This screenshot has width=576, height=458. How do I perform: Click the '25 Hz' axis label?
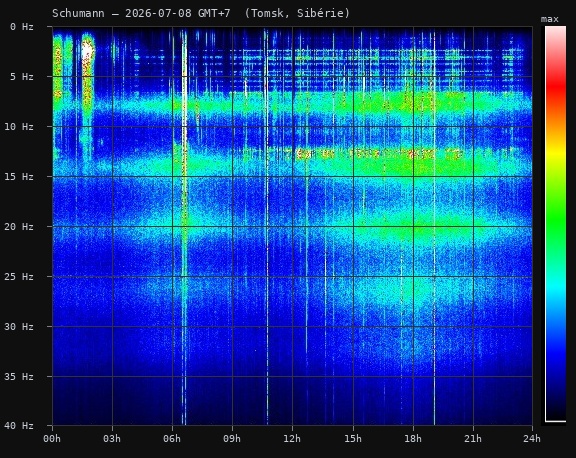coord(19,277)
